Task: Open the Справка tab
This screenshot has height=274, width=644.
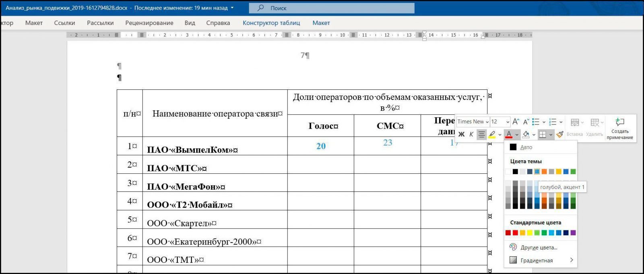Action: (x=218, y=23)
